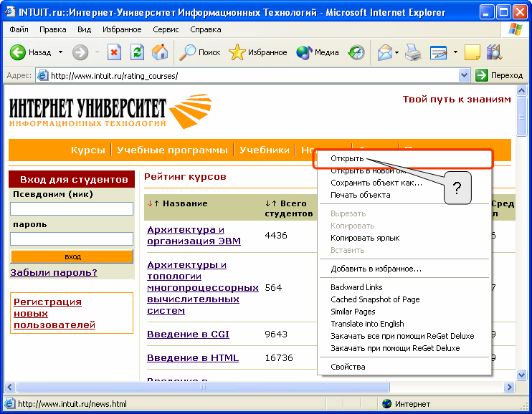Click the vertical scrollbar down arrow
Screen dimensions: 532x414
tap(521, 375)
